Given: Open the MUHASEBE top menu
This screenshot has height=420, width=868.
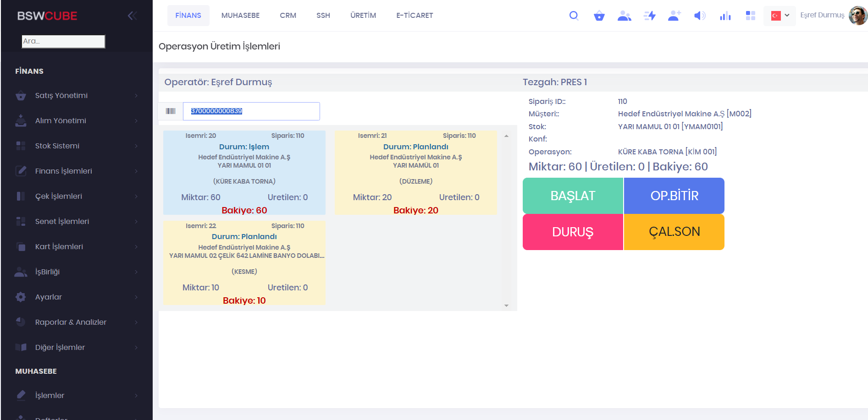Looking at the screenshot, I should pos(240,16).
